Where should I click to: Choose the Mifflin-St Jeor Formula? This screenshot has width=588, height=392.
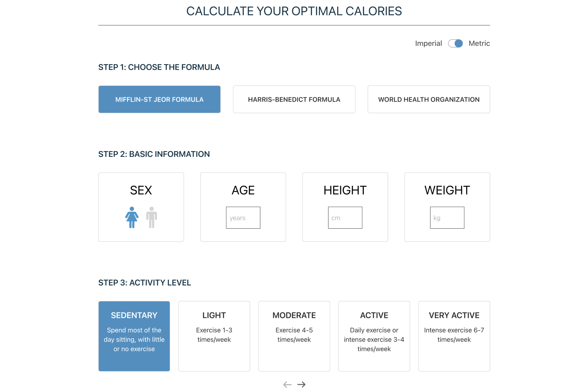[159, 99]
